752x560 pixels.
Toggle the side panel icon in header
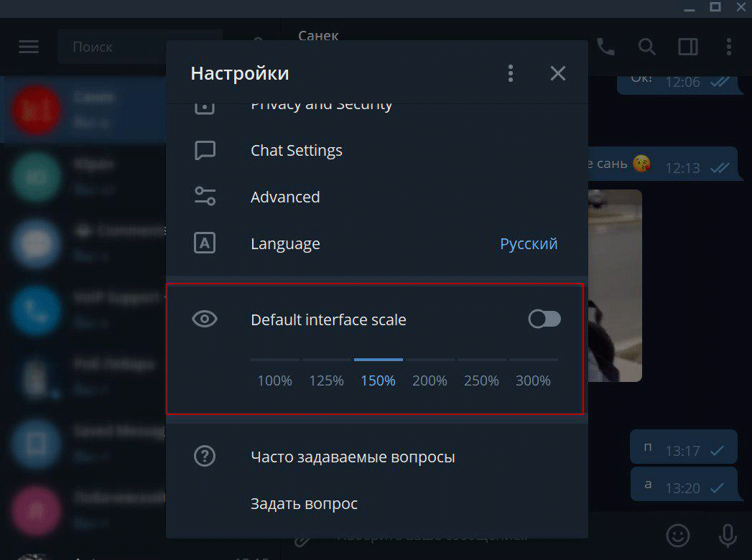(x=687, y=47)
